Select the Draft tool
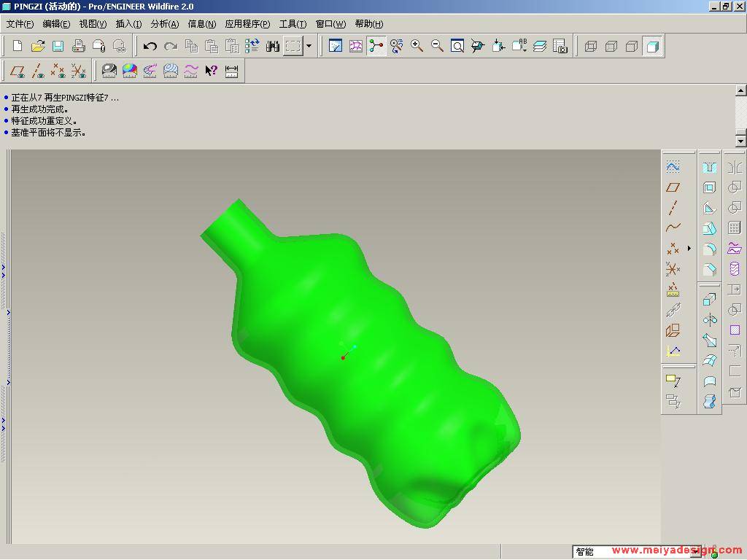 pyautogui.click(x=709, y=228)
